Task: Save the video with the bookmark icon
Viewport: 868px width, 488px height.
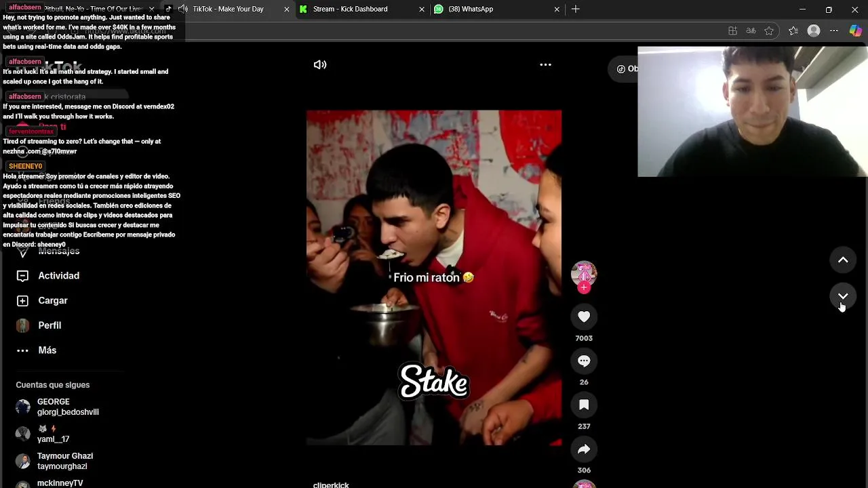Action: [x=584, y=405]
